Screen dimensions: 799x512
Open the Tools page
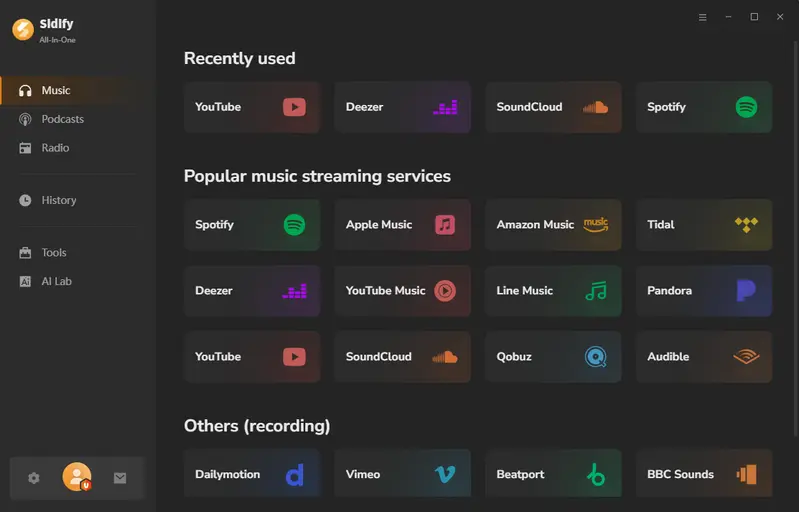[54, 253]
